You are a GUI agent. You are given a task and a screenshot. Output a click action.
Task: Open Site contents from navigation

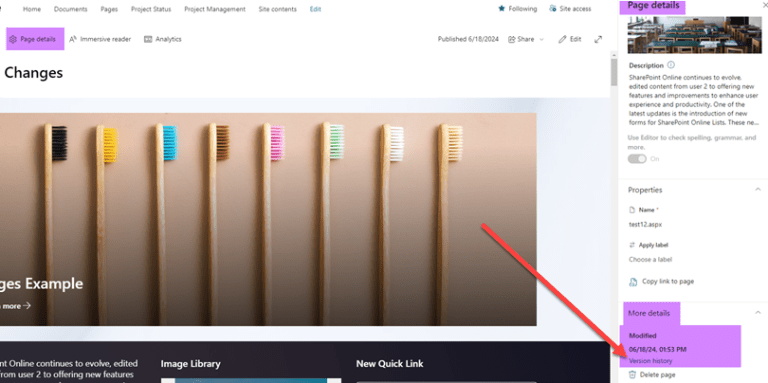tap(278, 9)
